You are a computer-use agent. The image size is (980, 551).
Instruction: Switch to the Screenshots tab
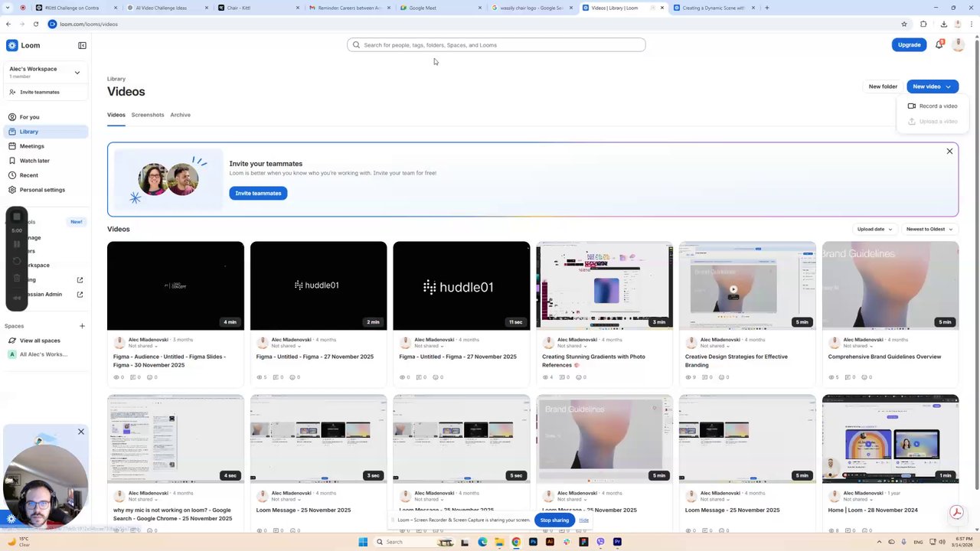(x=148, y=115)
